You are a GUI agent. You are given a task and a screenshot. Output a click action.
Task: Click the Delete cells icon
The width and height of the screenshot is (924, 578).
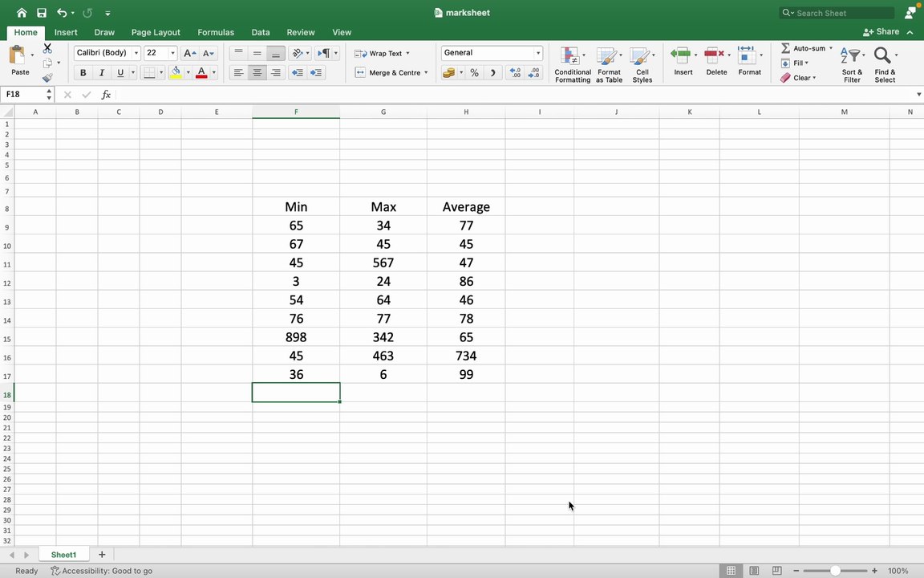point(714,56)
